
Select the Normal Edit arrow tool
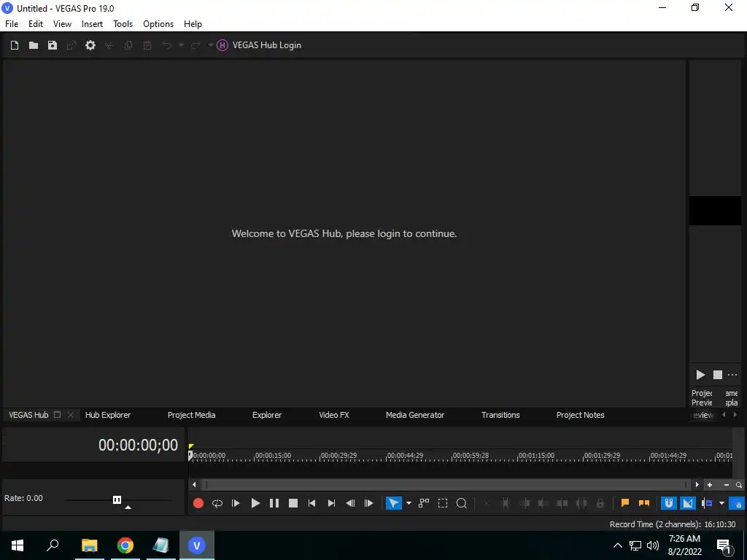(393, 503)
